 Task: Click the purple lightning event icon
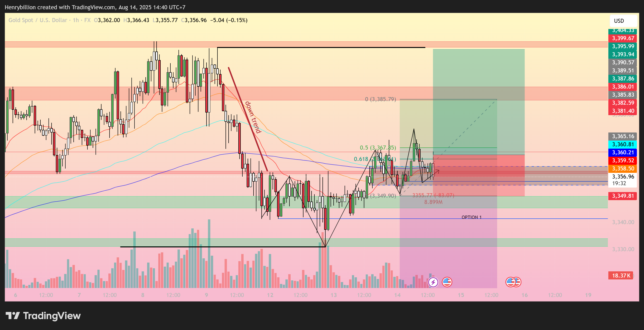click(433, 282)
